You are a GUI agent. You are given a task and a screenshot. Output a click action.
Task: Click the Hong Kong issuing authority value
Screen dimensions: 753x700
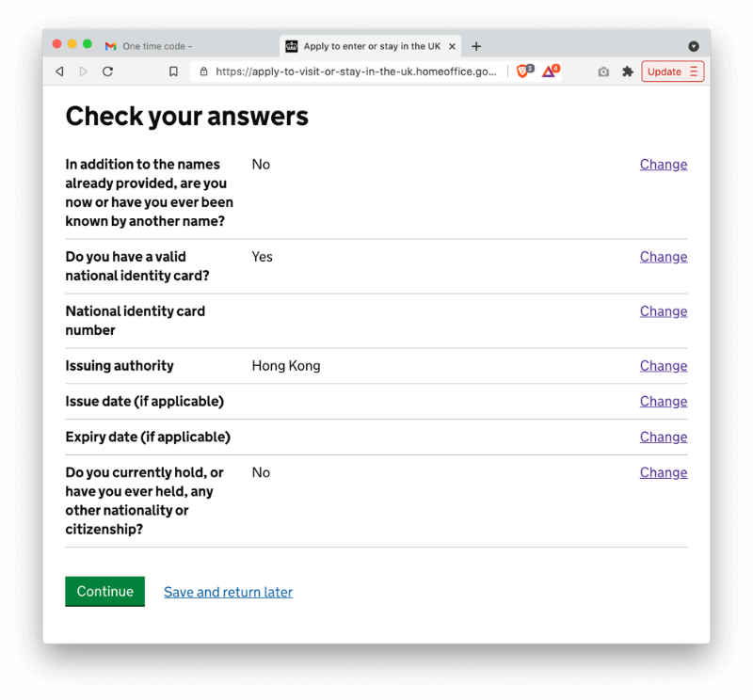pos(286,366)
